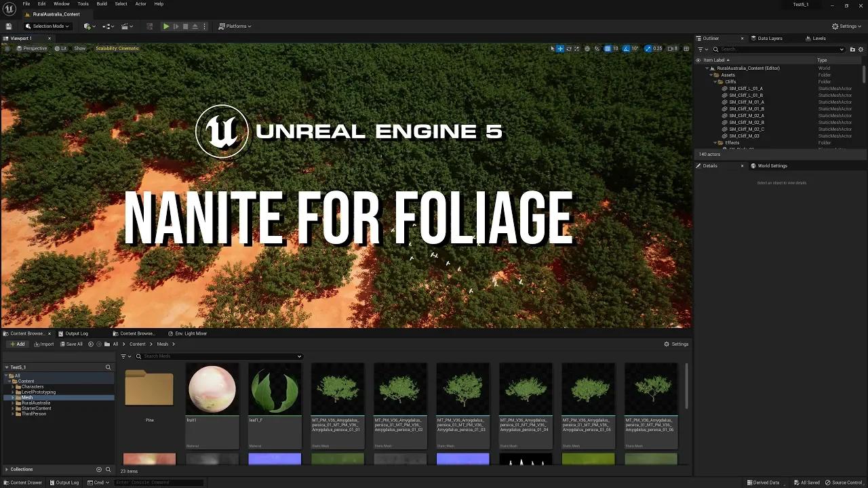Click the Cinematics clapperboard icon
Screen dimensions: 868x488
point(125,26)
